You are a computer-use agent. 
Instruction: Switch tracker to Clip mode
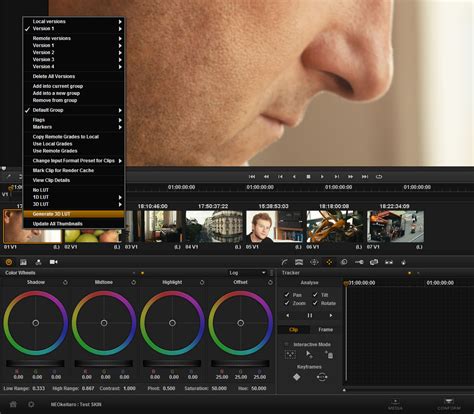click(x=294, y=329)
